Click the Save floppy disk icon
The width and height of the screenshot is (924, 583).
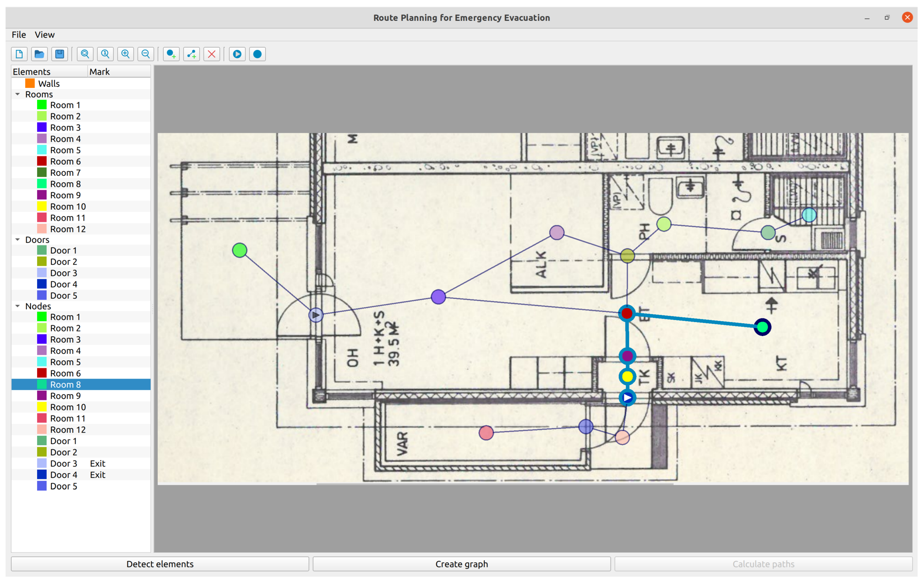click(x=60, y=54)
